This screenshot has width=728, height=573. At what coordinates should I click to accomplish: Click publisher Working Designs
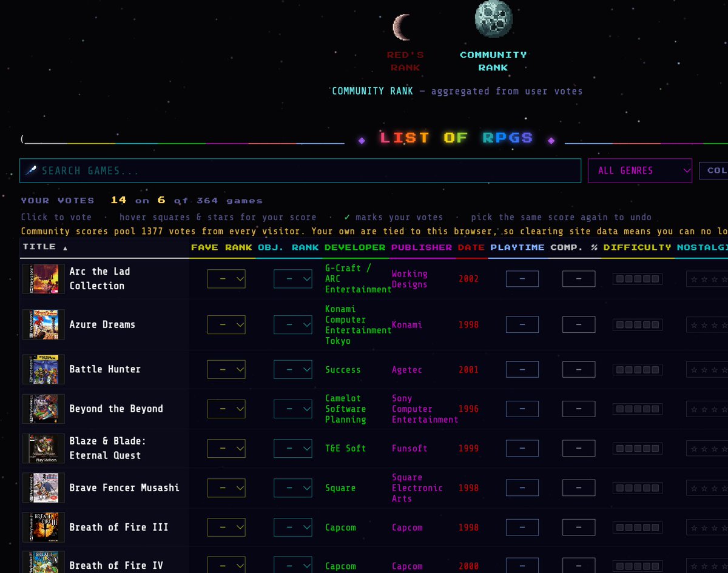pyautogui.click(x=409, y=279)
